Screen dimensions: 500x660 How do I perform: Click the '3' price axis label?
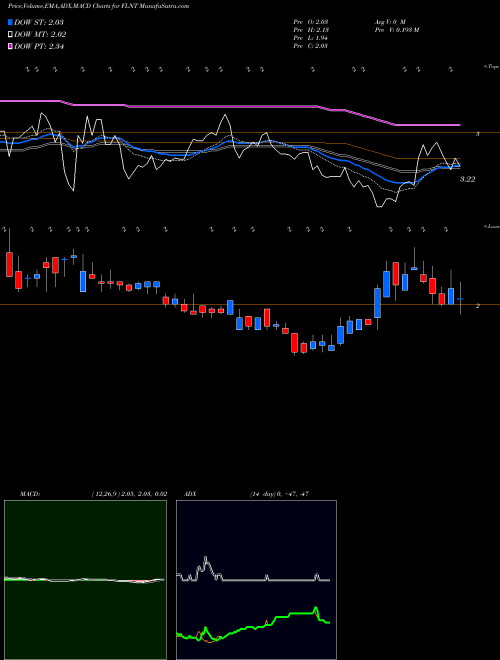tap(478, 134)
